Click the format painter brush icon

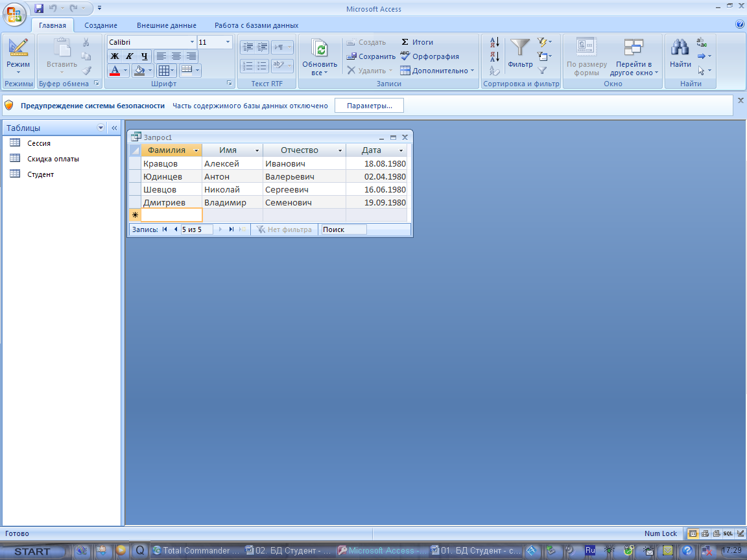[86, 71]
